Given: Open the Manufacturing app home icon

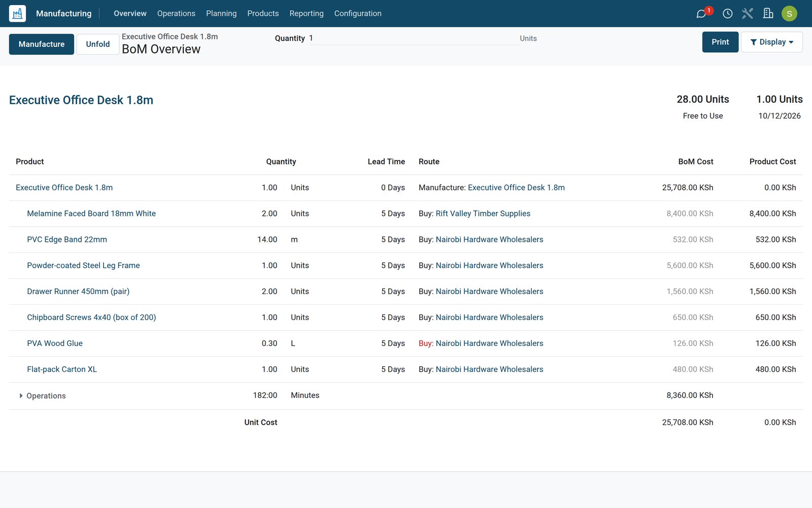Looking at the screenshot, I should [17, 13].
